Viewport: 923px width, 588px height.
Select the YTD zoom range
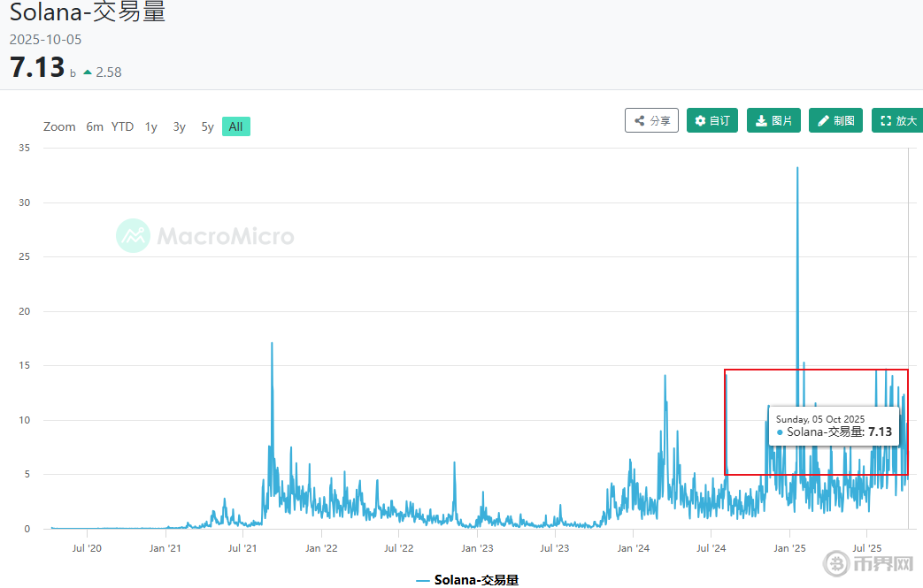pos(122,126)
